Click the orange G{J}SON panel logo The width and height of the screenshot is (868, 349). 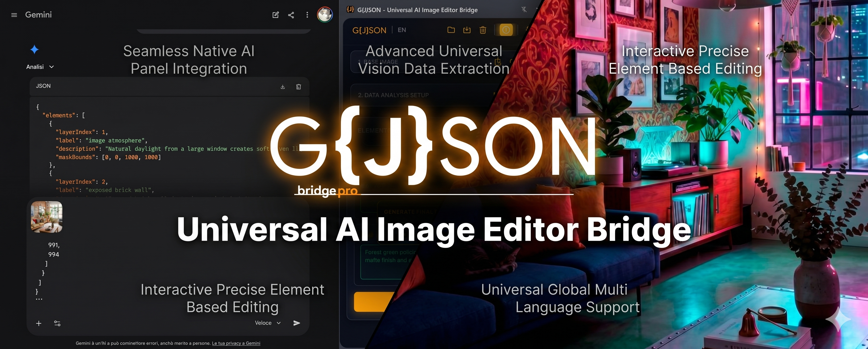click(x=369, y=30)
